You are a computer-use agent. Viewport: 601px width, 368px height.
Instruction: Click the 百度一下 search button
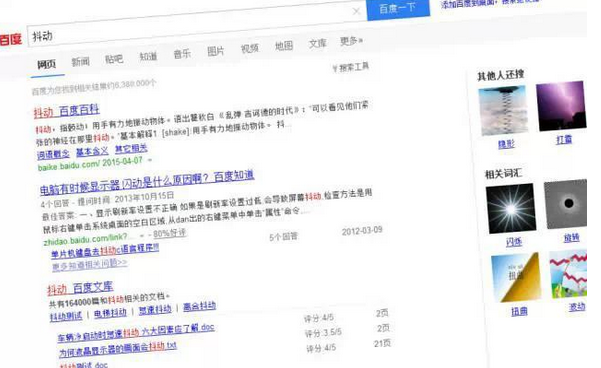(x=398, y=8)
